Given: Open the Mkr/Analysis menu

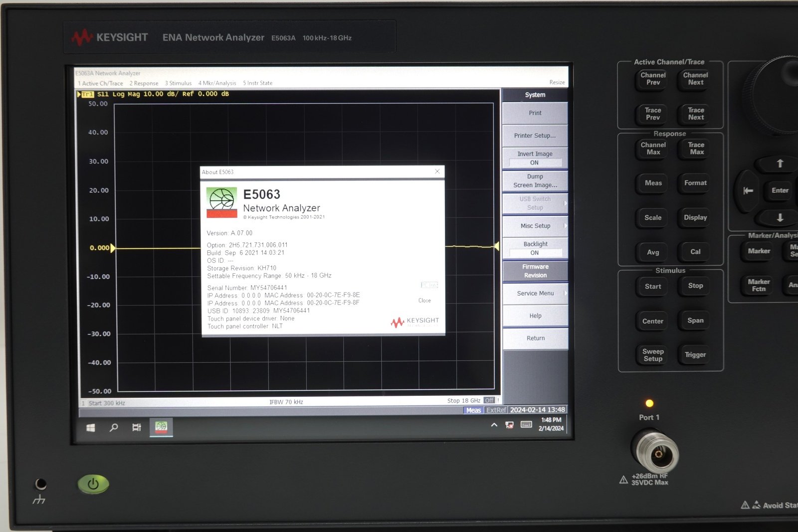Looking at the screenshot, I should coord(217,83).
